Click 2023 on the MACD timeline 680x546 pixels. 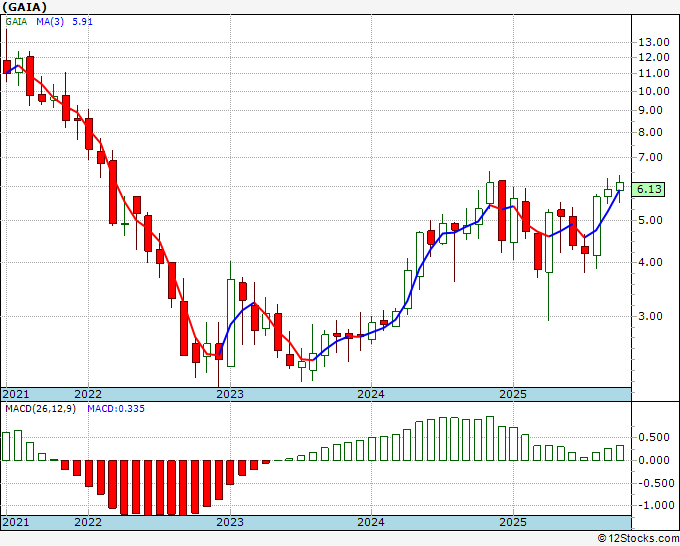click(x=230, y=522)
